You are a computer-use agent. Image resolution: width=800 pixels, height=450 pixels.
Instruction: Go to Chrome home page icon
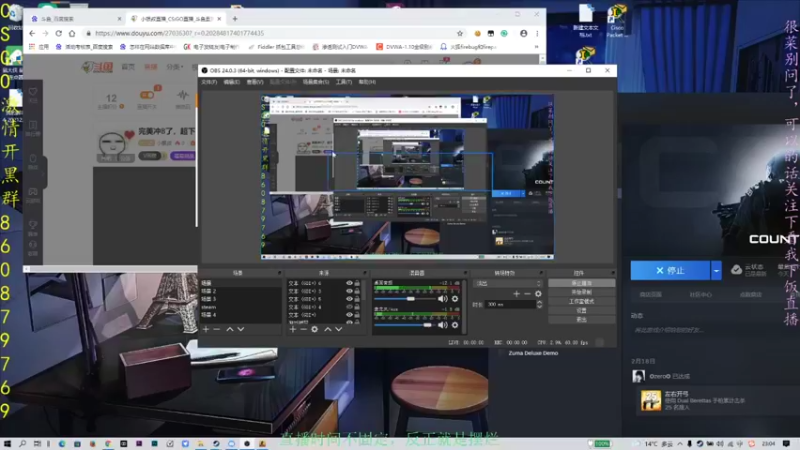pos(72,33)
